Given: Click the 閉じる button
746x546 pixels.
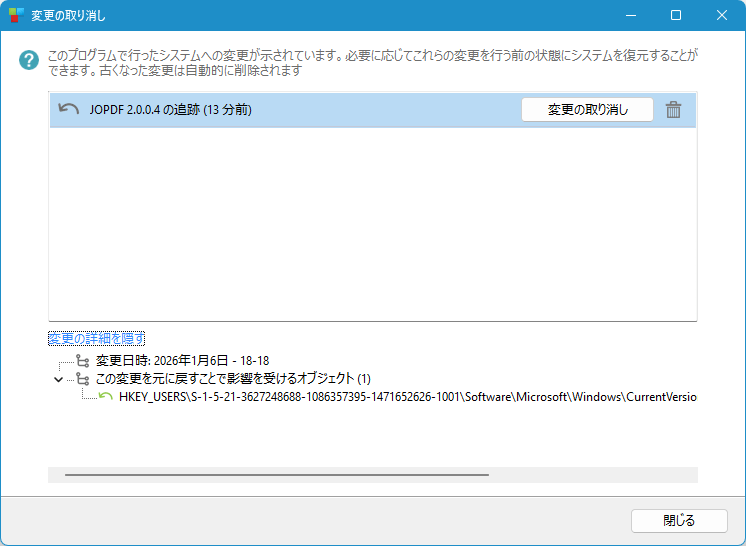Looking at the screenshot, I should click(x=679, y=520).
